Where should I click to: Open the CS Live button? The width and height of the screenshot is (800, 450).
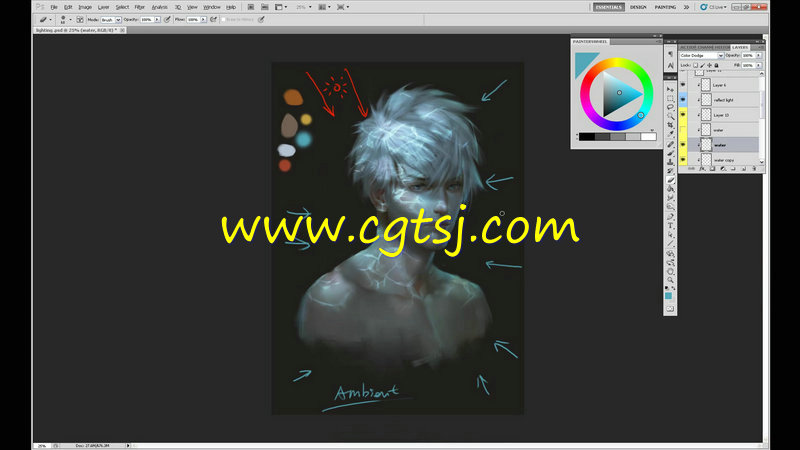click(713, 7)
